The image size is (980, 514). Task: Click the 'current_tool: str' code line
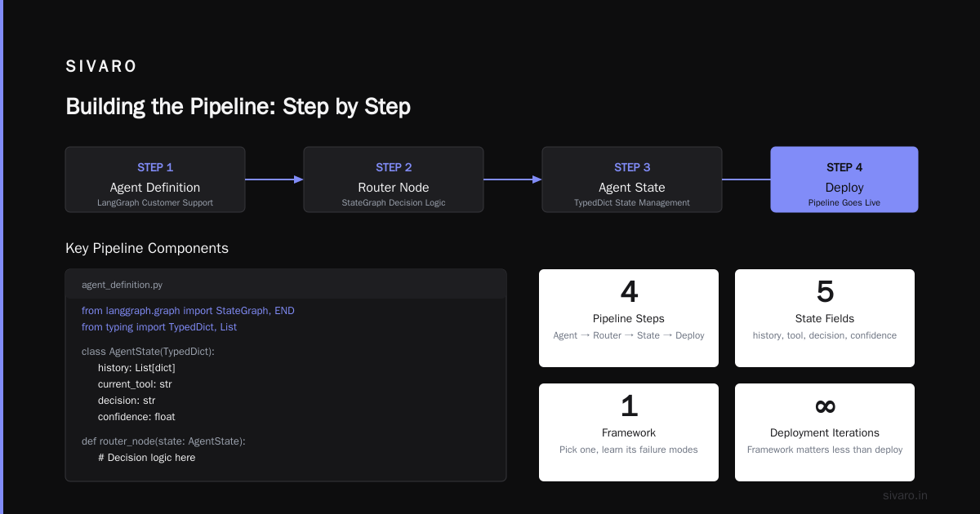[x=135, y=384]
